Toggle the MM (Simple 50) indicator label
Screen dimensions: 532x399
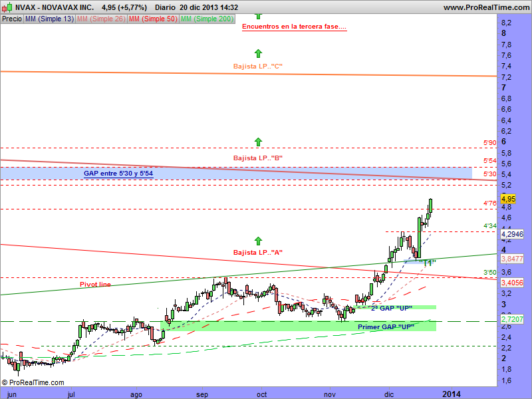pyautogui.click(x=153, y=19)
